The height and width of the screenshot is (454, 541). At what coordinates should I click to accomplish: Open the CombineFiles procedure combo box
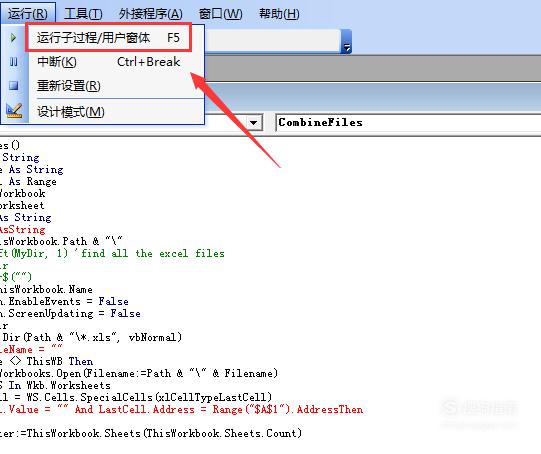408,122
